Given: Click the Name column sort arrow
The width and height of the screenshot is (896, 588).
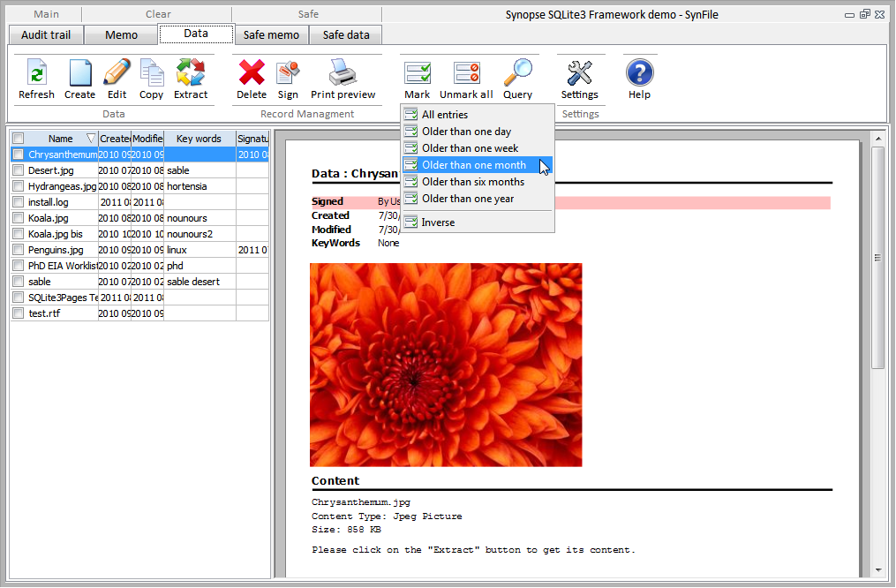Looking at the screenshot, I should [90, 139].
